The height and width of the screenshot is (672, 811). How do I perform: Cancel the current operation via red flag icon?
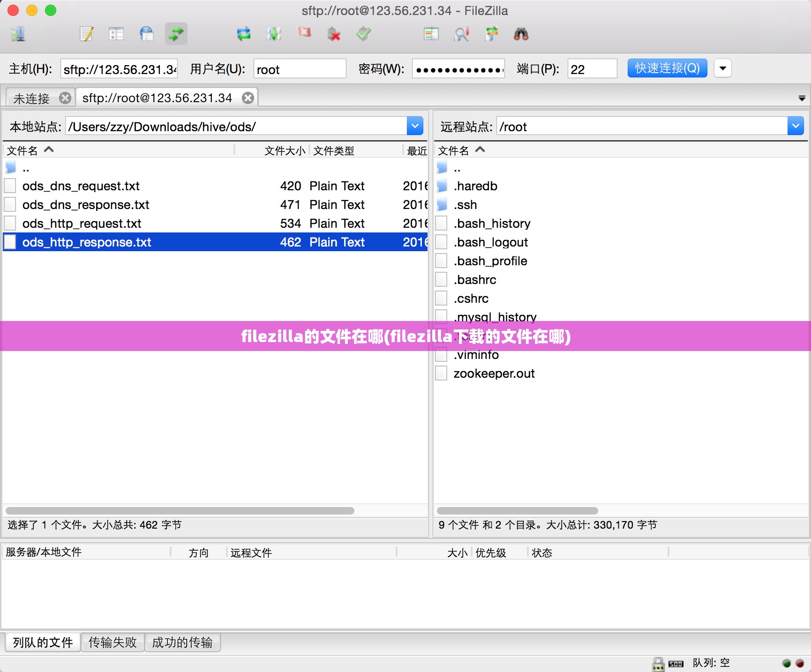pyautogui.click(x=304, y=33)
